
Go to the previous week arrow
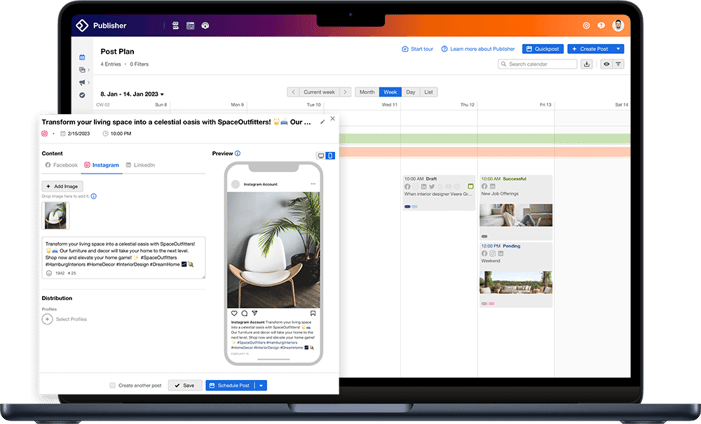click(x=293, y=92)
